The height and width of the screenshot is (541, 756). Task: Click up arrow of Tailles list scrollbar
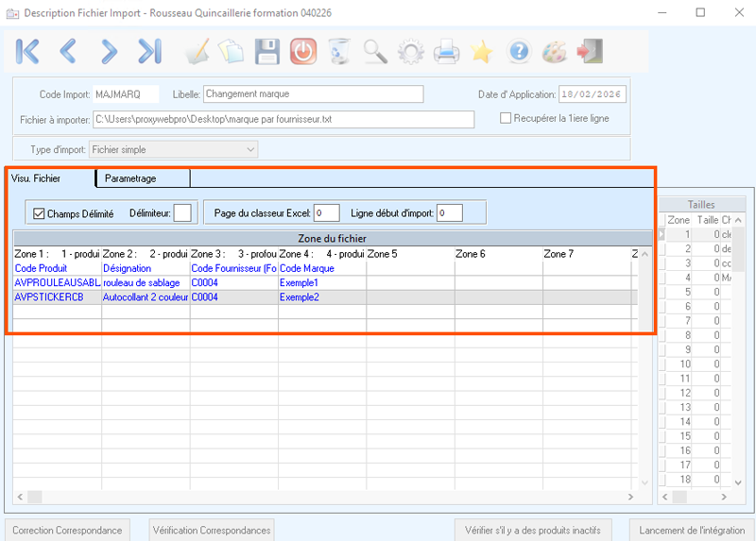pyautogui.click(x=738, y=220)
